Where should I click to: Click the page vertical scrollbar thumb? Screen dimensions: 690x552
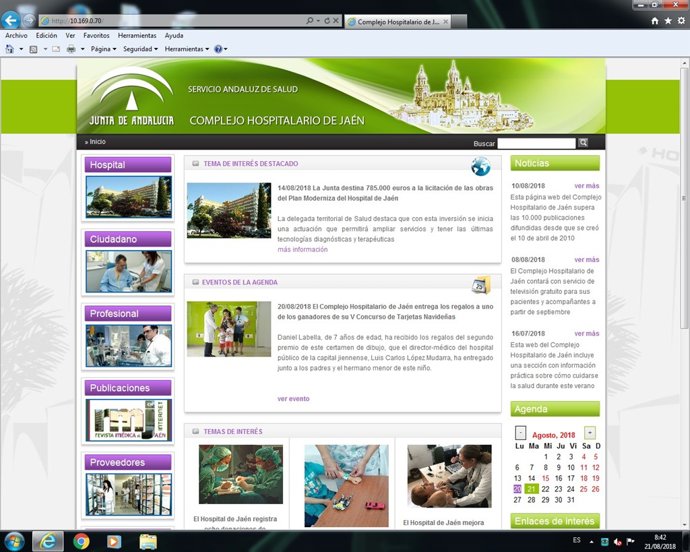pyautogui.click(x=684, y=198)
